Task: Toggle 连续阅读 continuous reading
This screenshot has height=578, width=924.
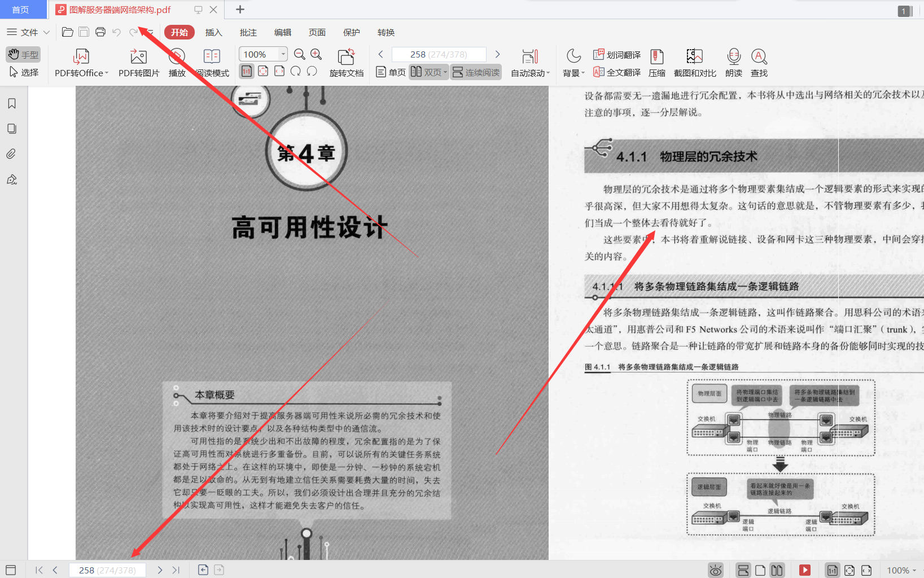Action: pos(476,72)
